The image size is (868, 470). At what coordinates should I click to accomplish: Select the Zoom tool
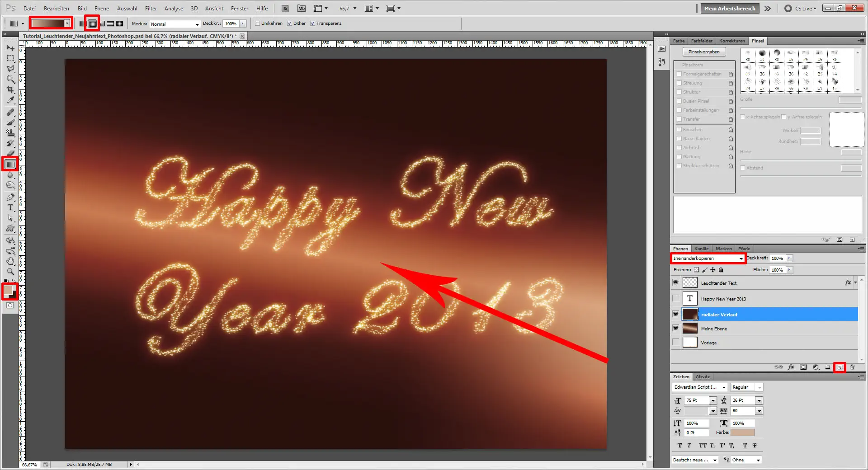click(x=10, y=272)
